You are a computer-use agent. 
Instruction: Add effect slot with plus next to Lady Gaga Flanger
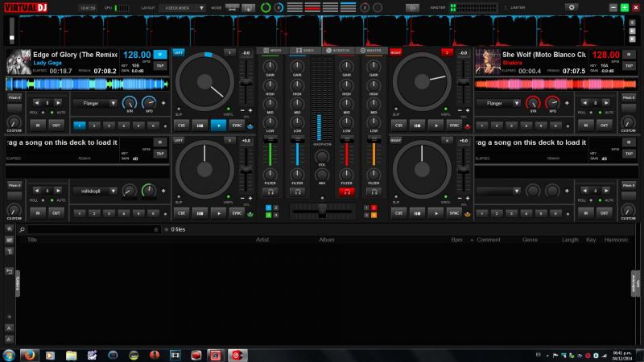pyautogui.click(x=163, y=103)
